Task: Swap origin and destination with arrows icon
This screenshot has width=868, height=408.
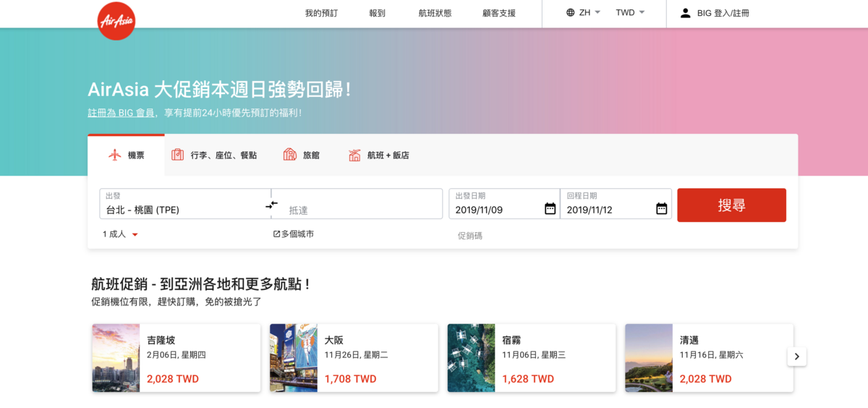Action: 271,205
